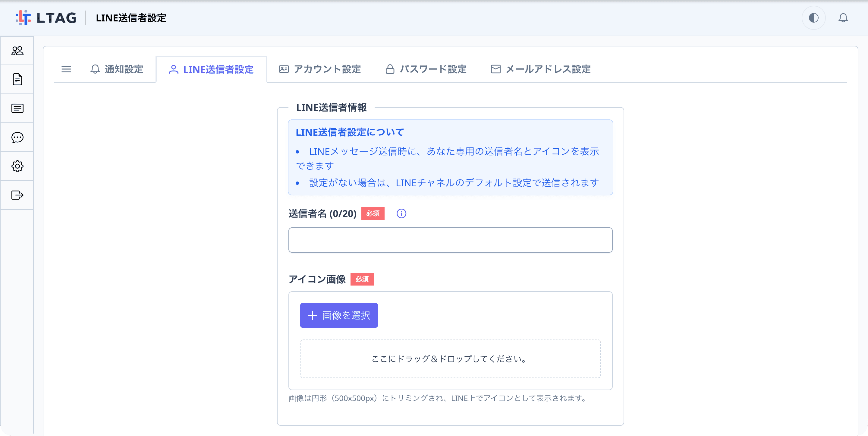Open the users/friends sidebar icon

pos(17,51)
